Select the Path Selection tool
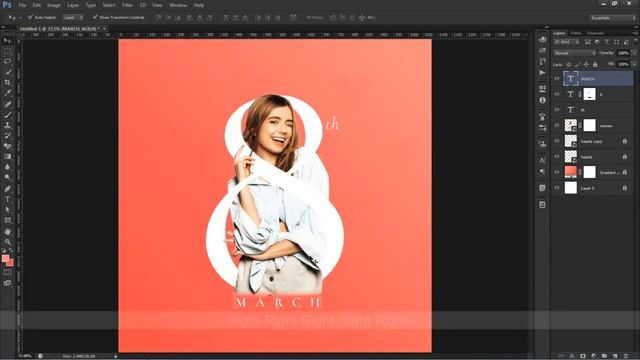 click(x=7, y=210)
